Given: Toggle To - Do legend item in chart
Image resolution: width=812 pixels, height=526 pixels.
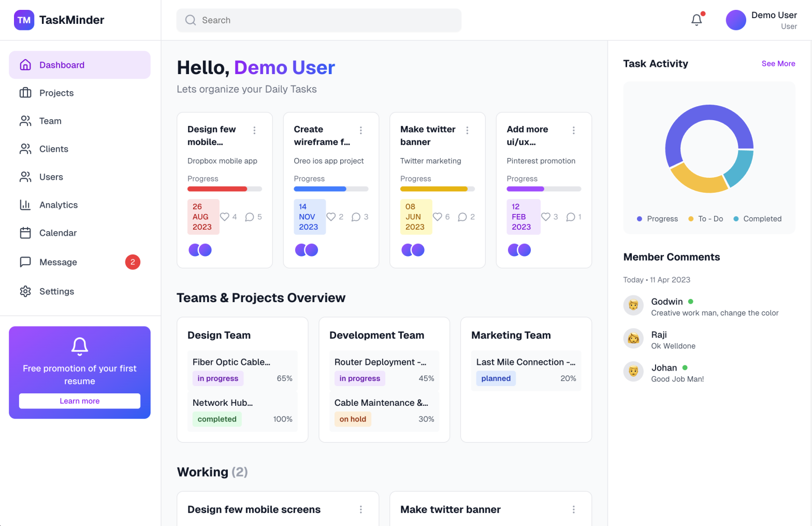Looking at the screenshot, I should 705,219.
